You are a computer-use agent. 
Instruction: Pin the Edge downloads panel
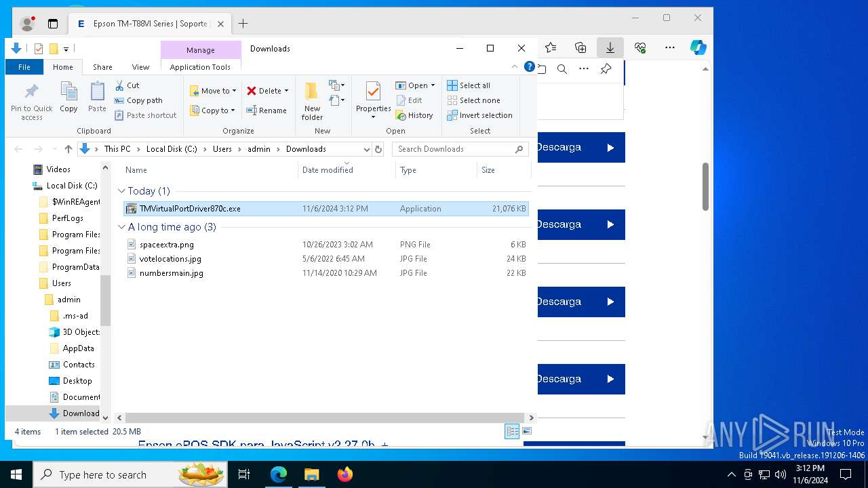(x=606, y=69)
